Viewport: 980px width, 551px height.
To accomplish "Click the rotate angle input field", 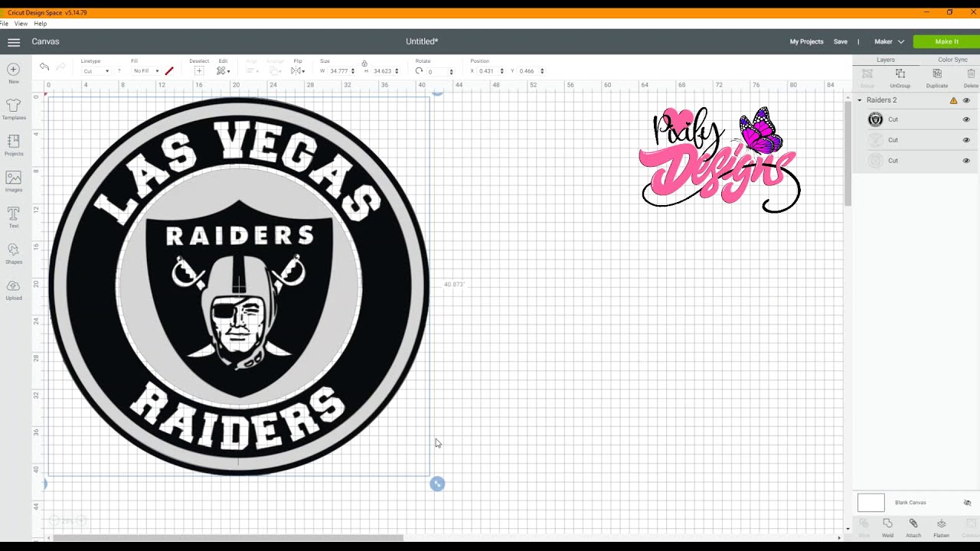I will click(438, 71).
